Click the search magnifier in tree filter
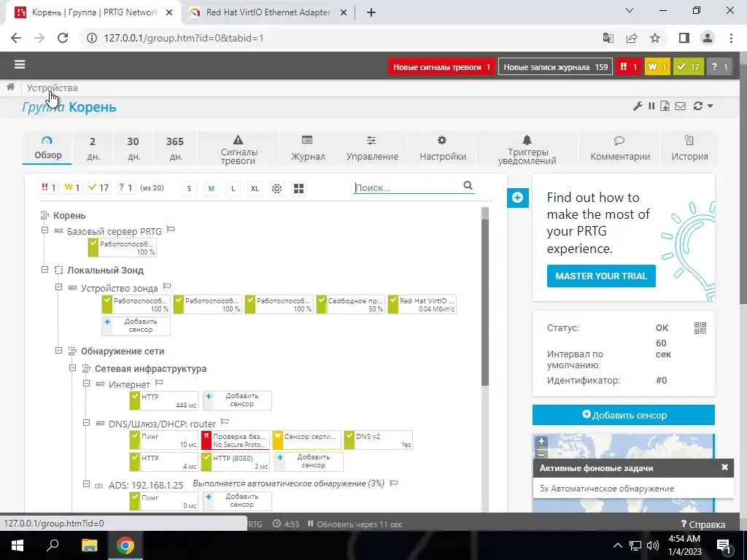747x560 pixels. pos(468,186)
